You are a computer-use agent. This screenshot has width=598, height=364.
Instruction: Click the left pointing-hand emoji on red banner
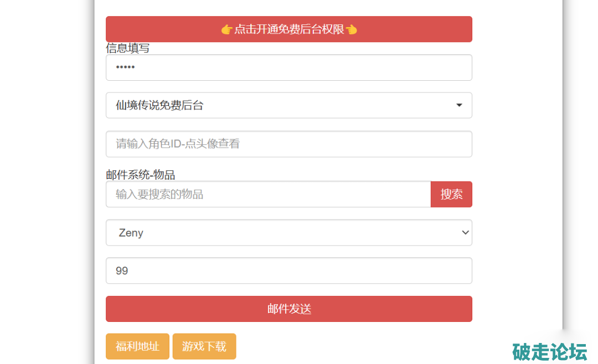(x=226, y=29)
